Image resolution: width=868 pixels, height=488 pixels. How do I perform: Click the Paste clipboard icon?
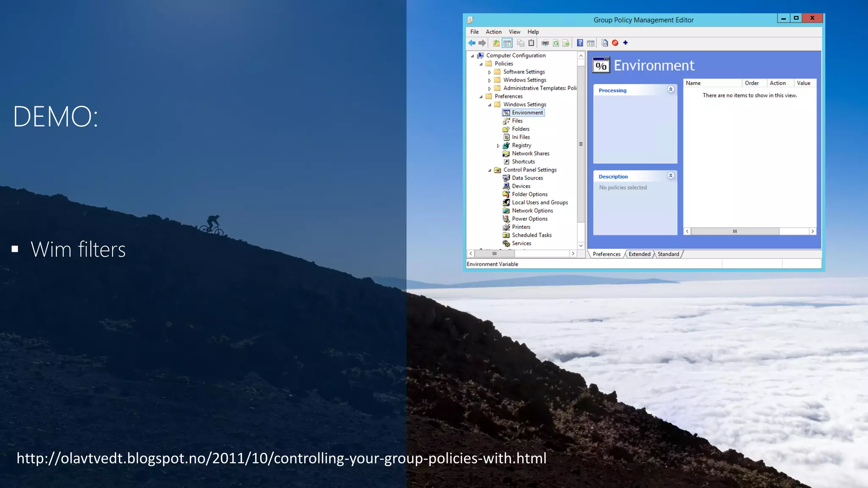pyautogui.click(x=531, y=43)
